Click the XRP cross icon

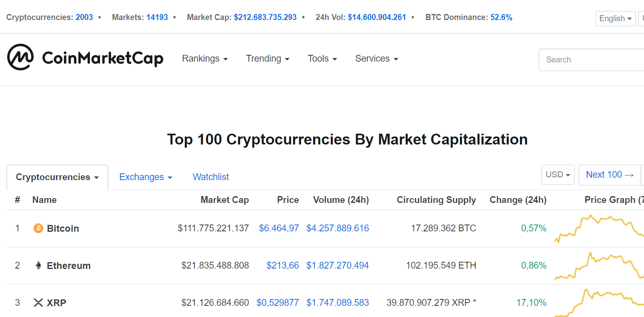[x=38, y=303]
